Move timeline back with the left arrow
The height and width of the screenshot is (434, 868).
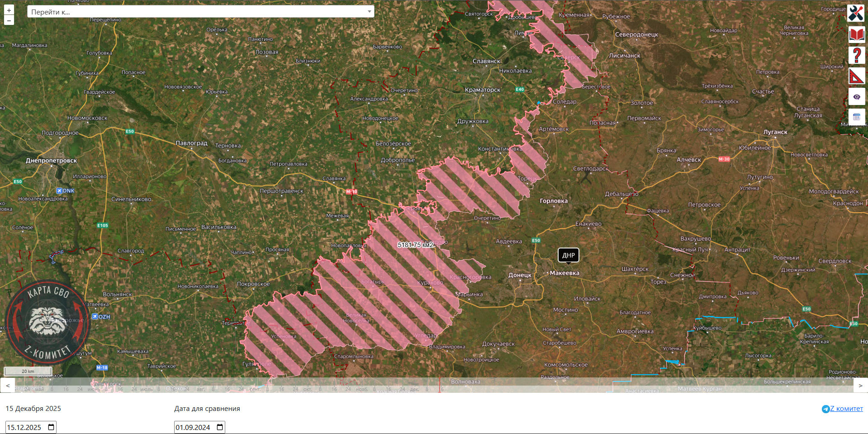click(8, 386)
